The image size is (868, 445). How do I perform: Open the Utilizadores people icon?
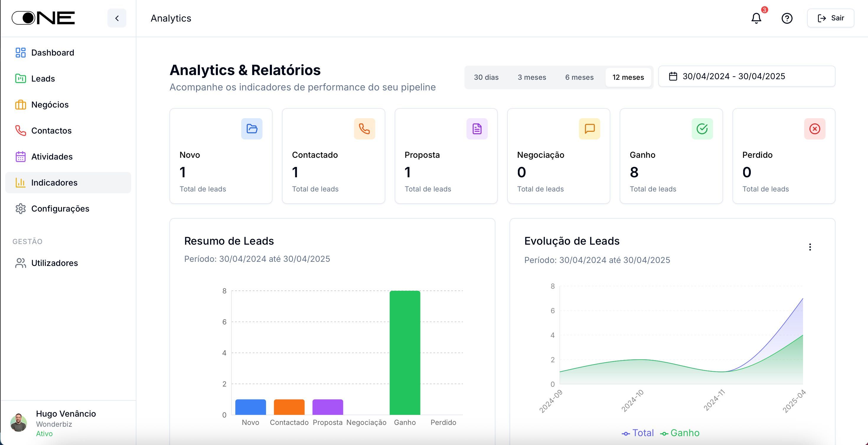[21, 263]
